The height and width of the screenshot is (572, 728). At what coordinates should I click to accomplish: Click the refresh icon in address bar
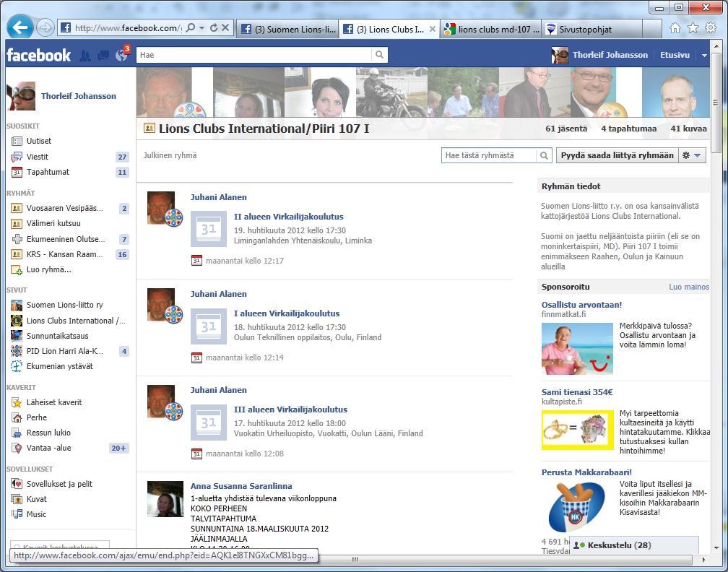(214, 28)
